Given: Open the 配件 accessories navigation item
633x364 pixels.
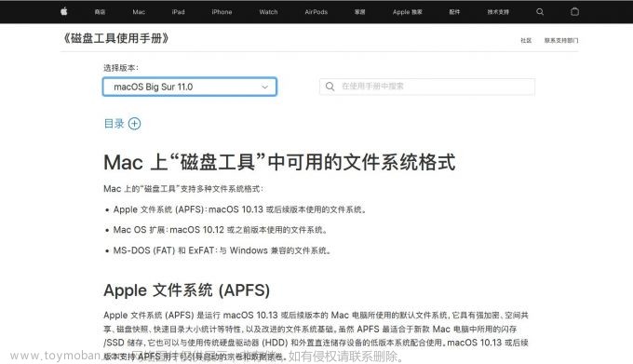Looking at the screenshot, I should [x=454, y=12].
